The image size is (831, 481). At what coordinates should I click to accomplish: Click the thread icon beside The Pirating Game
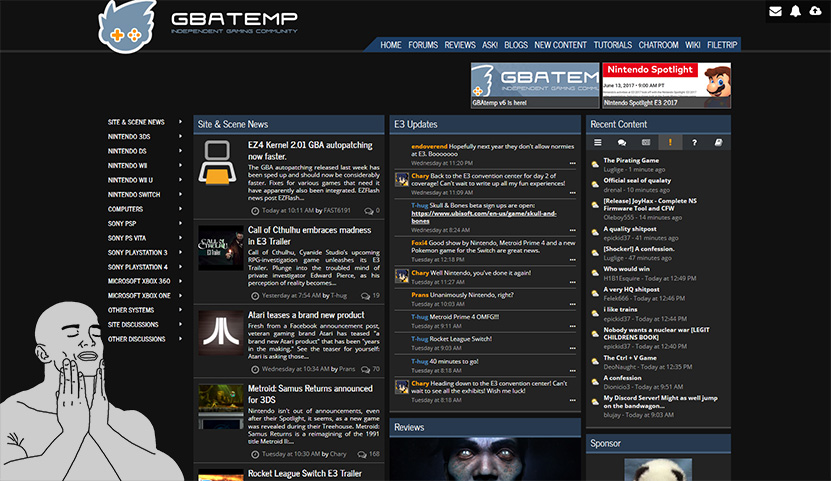pyautogui.click(x=595, y=164)
